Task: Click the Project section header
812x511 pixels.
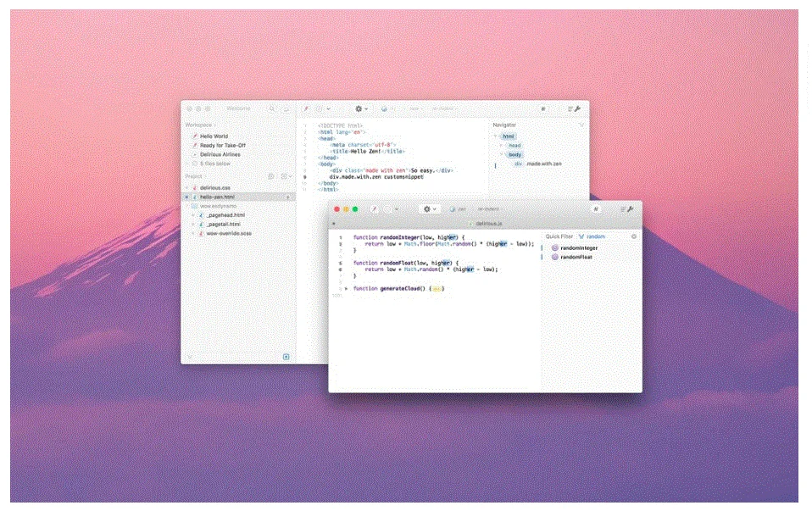Action: point(193,176)
